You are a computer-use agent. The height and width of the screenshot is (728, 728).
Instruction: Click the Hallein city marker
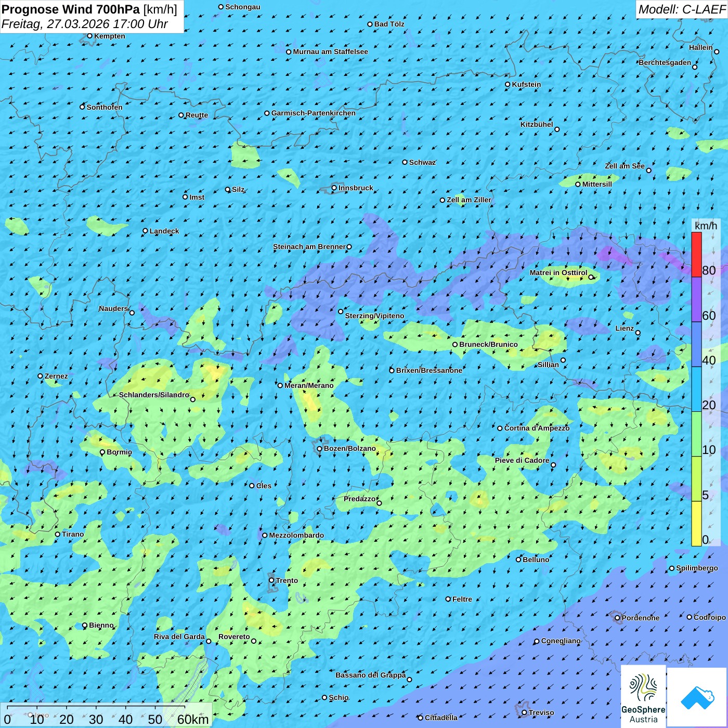(x=717, y=51)
